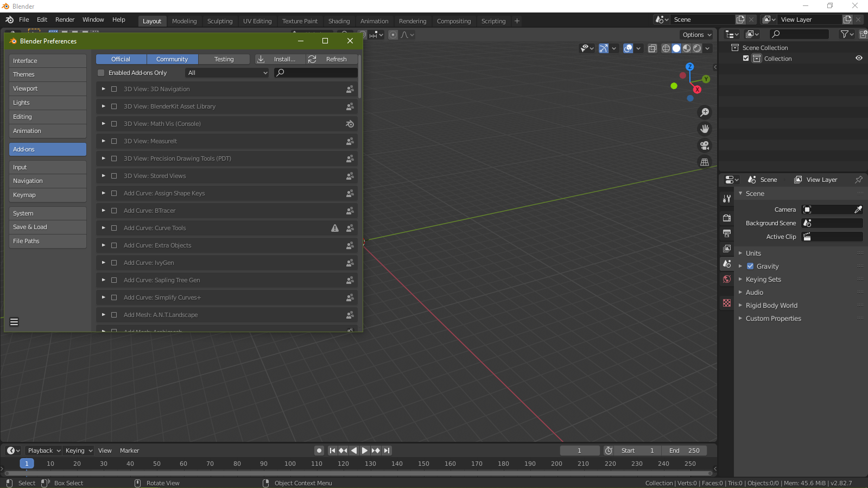
Task: Switch to the Sculpting workspace tab
Action: [x=220, y=21]
